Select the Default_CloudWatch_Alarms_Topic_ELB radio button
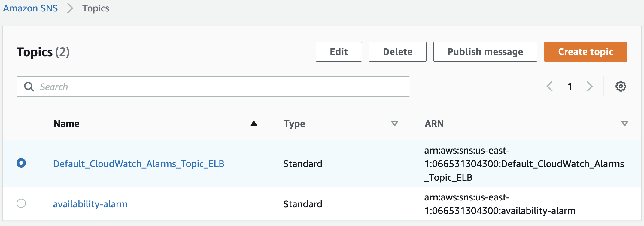Screen dimensions: 644x226 coord(21,163)
